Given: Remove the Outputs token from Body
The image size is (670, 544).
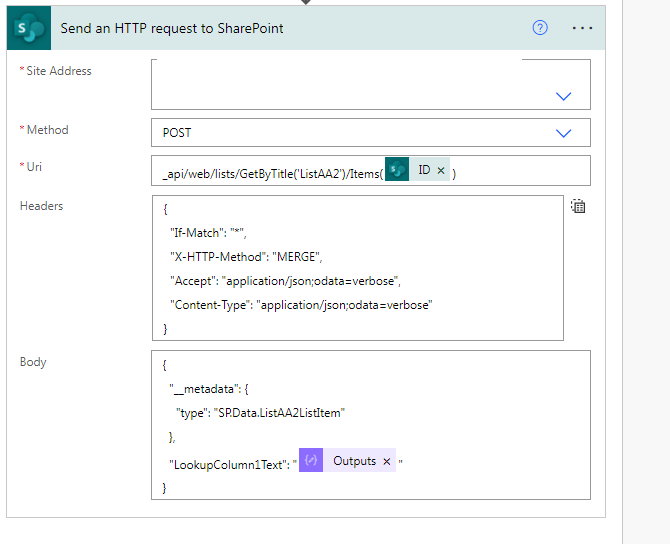Looking at the screenshot, I should coord(387,462).
